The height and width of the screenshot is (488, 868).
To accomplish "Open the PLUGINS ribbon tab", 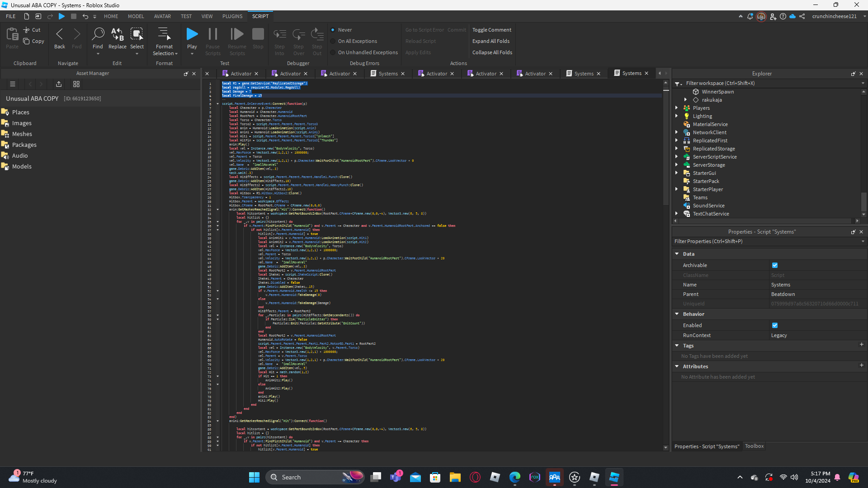I will pos(232,16).
